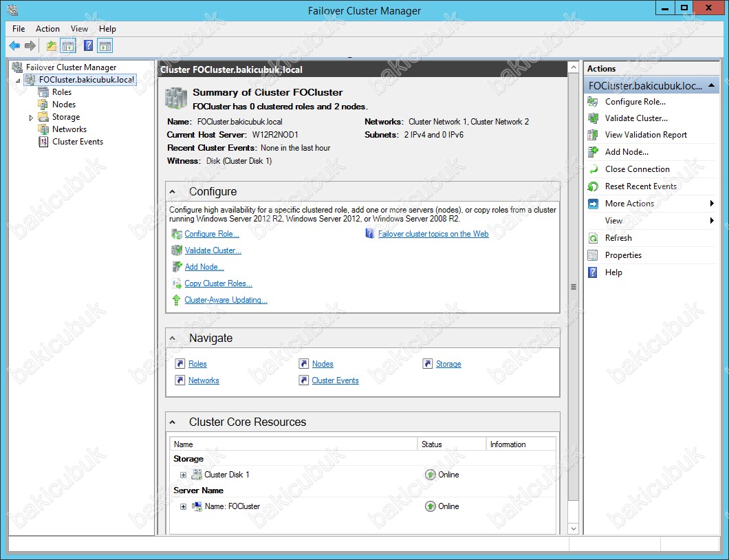The height and width of the screenshot is (560, 729).
Task: Open the More Actions submenu arrow
Action: (x=712, y=203)
